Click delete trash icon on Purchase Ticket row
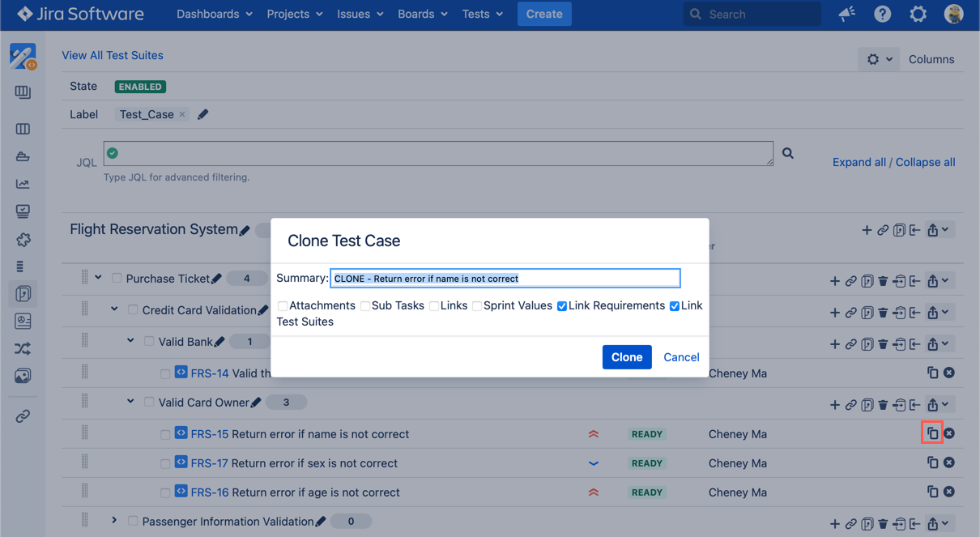Viewport: 980px width, 537px height. (x=883, y=281)
